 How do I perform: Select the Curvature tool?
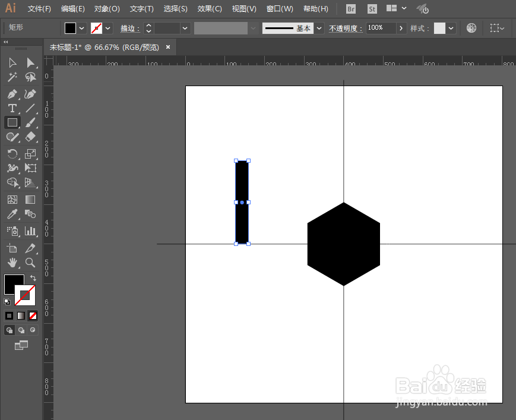(31, 94)
